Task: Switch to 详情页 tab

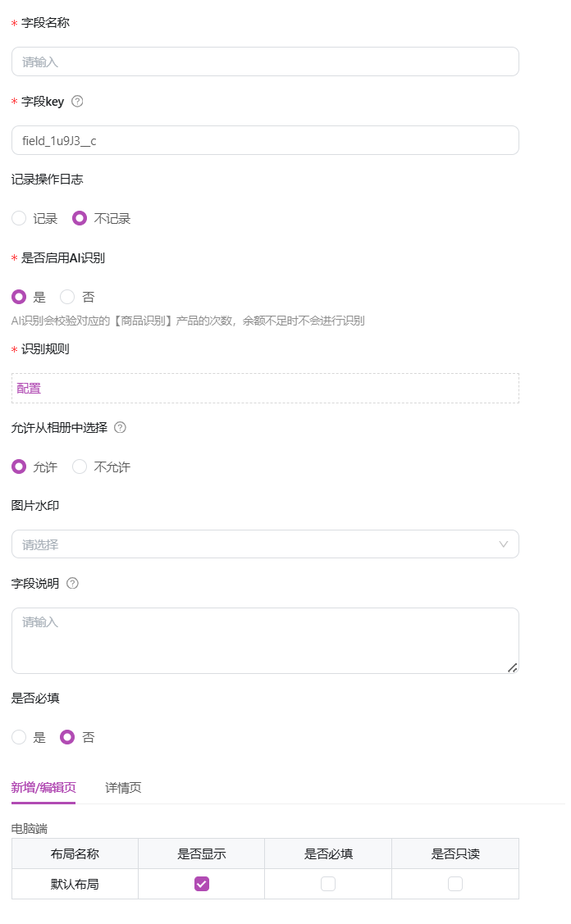Action: coord(123,788)
